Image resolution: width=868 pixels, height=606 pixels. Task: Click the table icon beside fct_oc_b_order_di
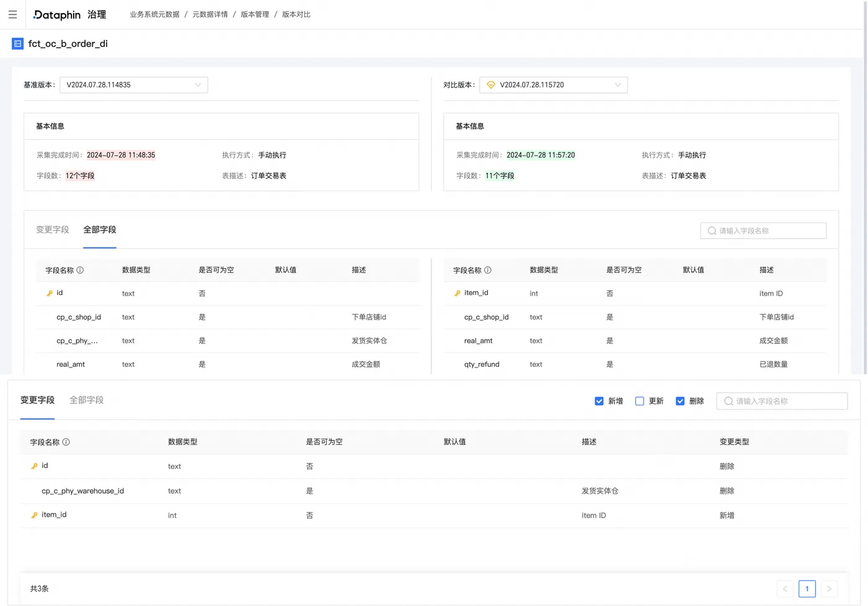point(17,43)
